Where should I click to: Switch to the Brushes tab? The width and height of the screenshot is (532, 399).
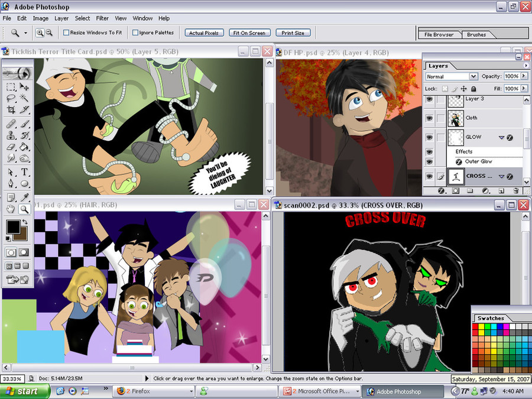tap(476, 34)
